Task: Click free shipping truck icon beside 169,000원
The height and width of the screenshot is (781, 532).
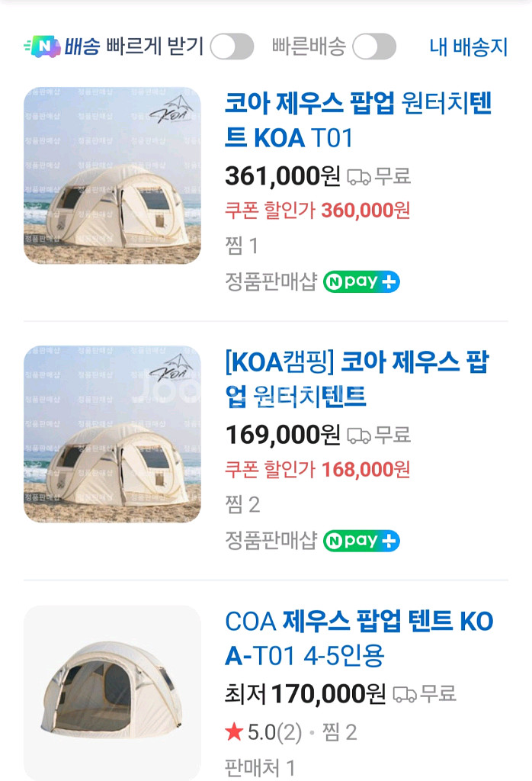Action: 358,435
